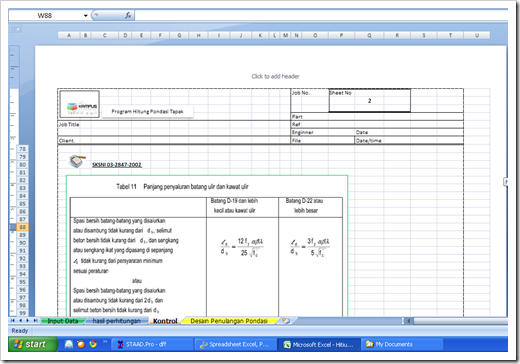Click the 'Batang D-19 dan lebih kecil' column heading
520x364 pixels.
click(234, 206)
